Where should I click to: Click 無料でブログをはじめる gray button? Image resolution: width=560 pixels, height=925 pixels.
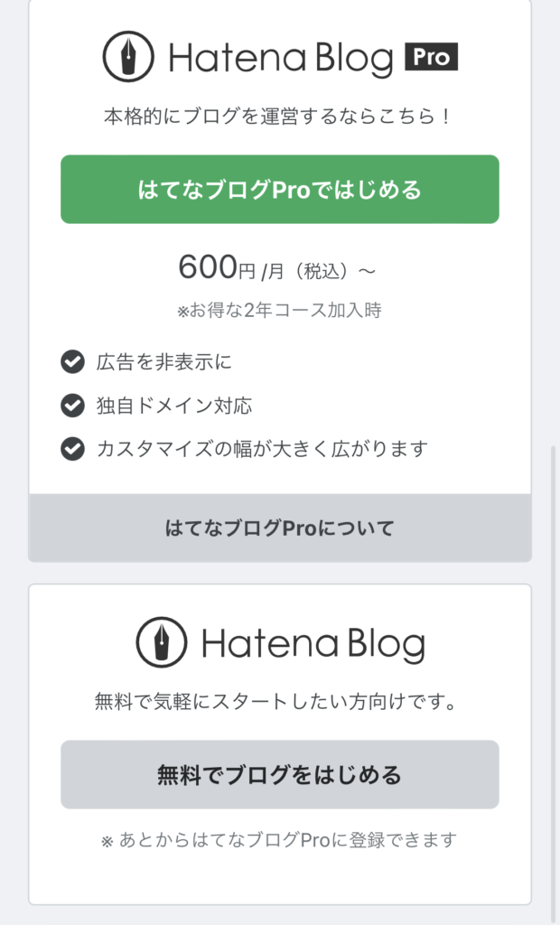pos(280,774)
